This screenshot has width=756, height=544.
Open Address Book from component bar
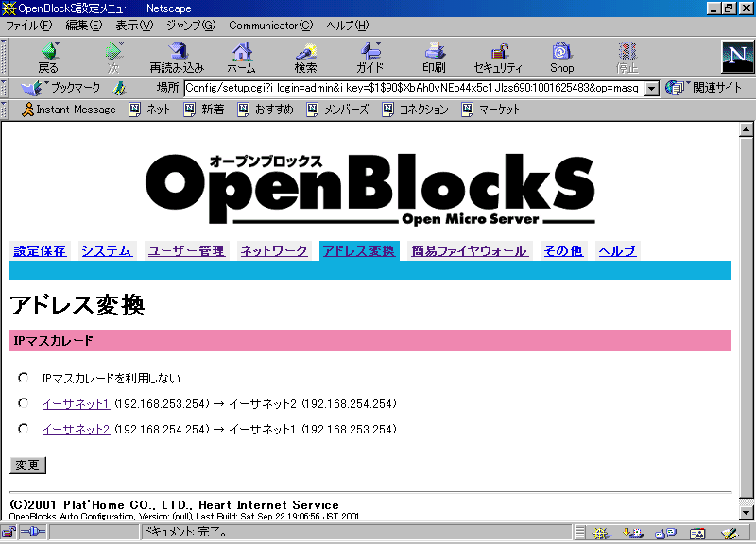pos(697,533)
